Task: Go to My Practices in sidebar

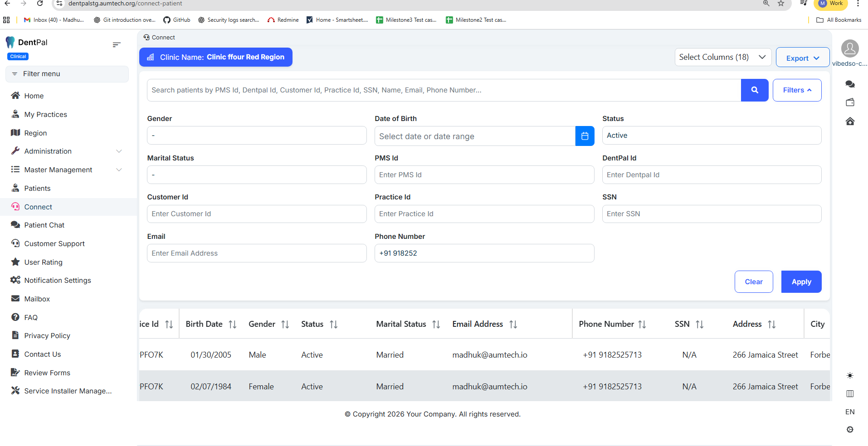Action: (x=45, y=115)
